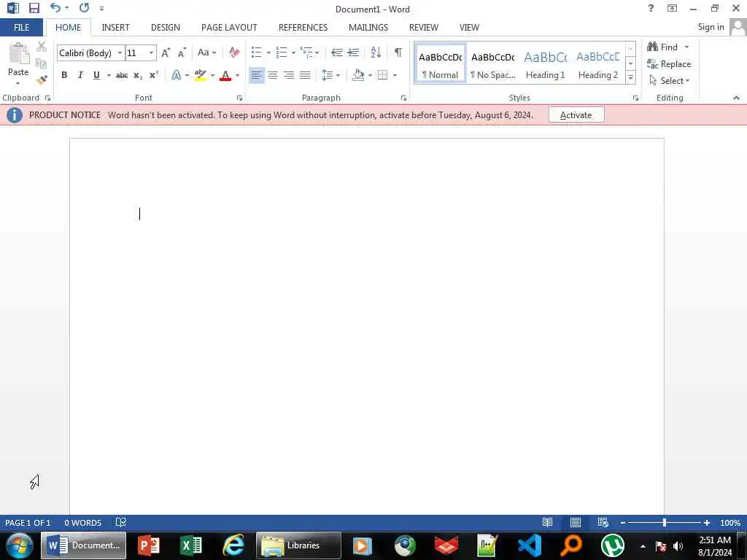Decrease indent icon

click(337, 52)
